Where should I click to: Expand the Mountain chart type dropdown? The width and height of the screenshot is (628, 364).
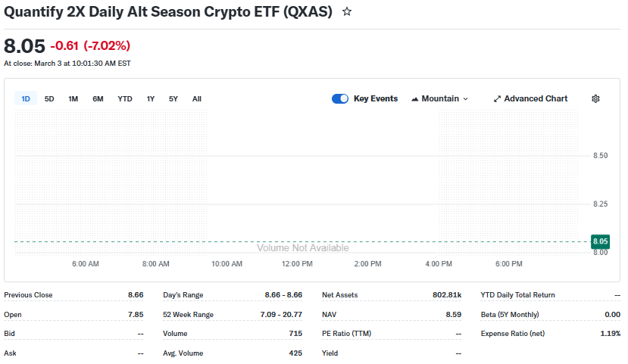click(465, 99)
